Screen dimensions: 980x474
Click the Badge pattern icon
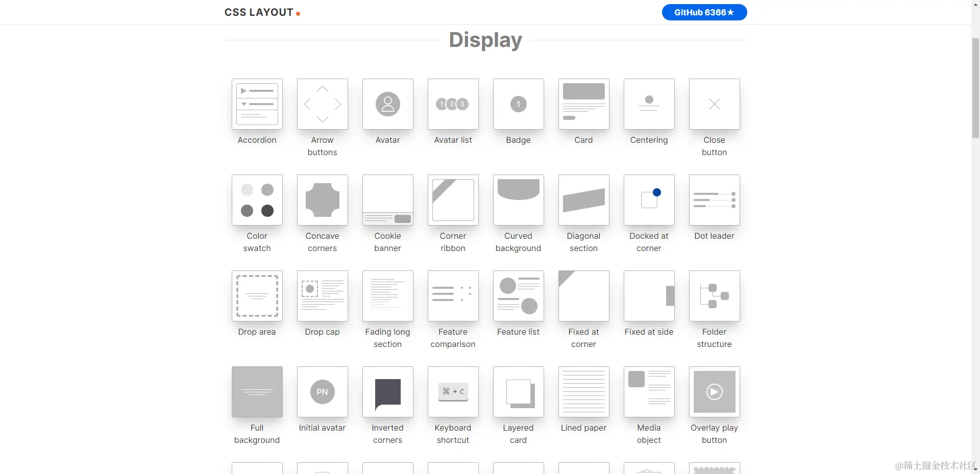pyautogui.click(x=519, y=104)
